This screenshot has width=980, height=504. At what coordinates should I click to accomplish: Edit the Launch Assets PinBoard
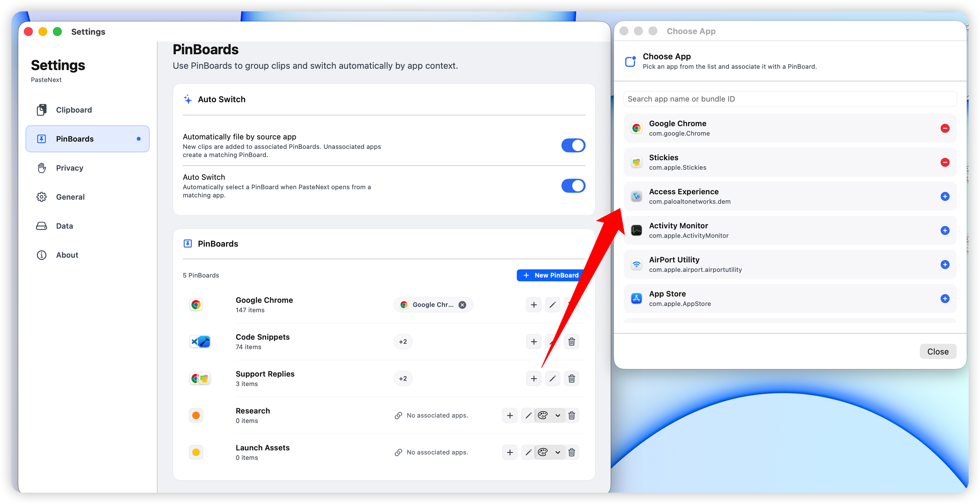click(x=528, y=452)
